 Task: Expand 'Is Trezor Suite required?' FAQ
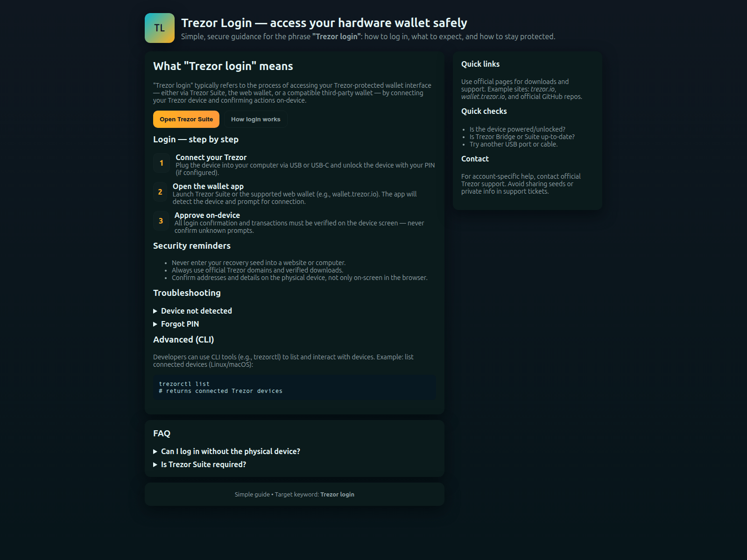[x=203, y=465]
